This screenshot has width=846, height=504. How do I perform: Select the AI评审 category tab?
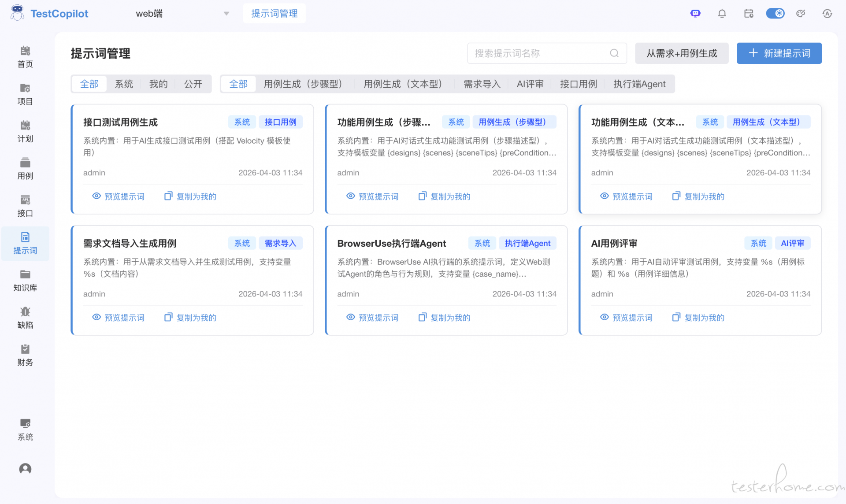tap(530, 84)
